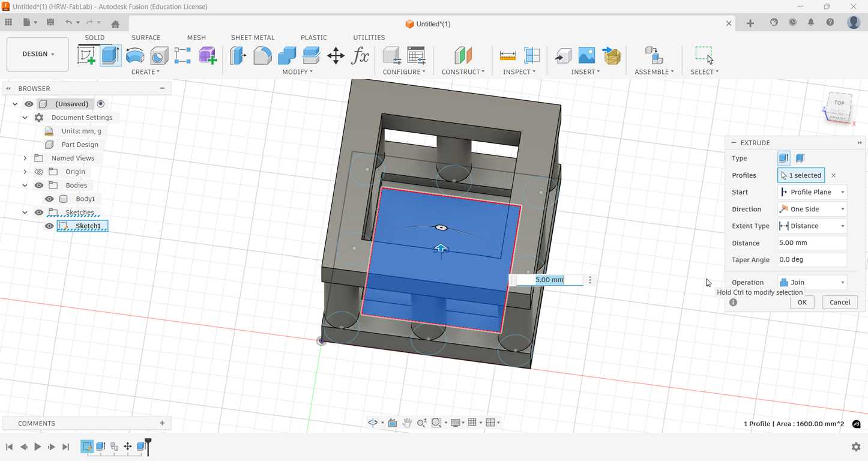Viewport: 868px width, 461px height.
Task: Open the Configure table icon
Action: click(x=416, y=56)
